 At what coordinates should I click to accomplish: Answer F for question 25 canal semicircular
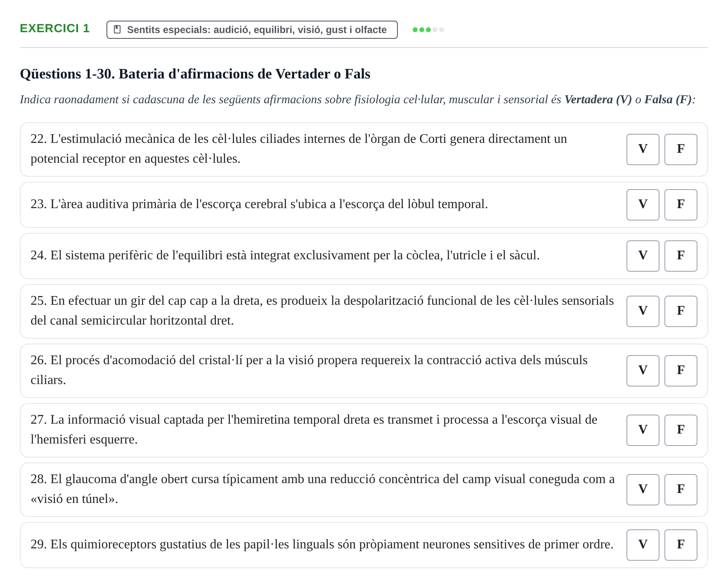pos(681,311)
